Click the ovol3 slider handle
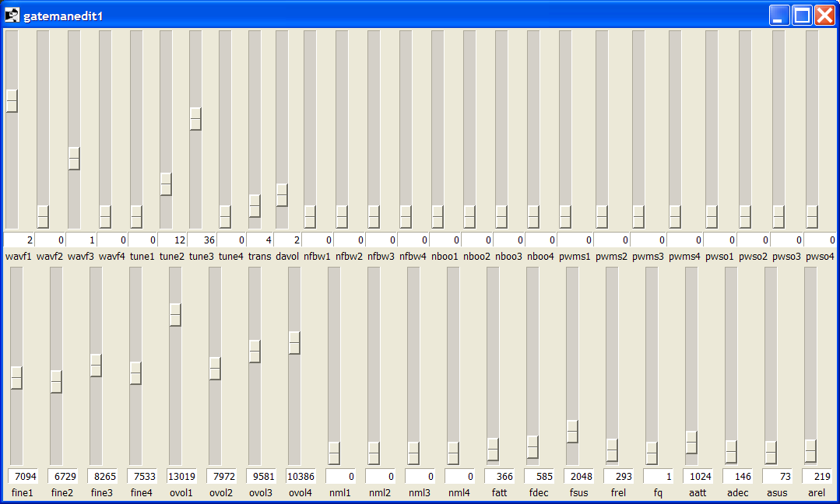 (255, 352)
